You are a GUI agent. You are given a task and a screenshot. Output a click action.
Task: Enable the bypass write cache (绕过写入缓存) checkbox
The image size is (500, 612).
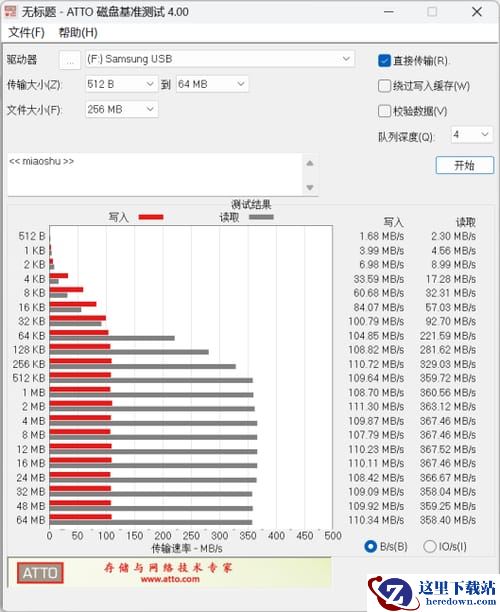[x=384, y=85]
